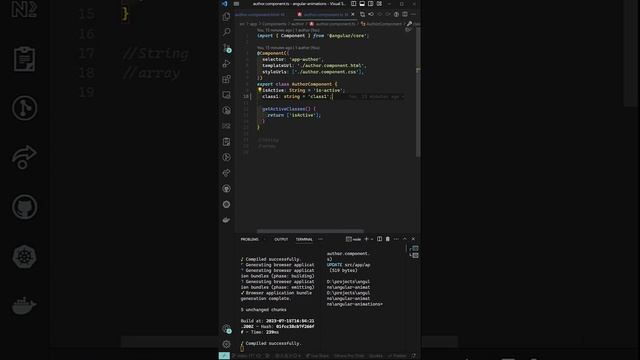Open the Remote Explorer view
This screenshot has width=640, height=360.
[227, 95]
